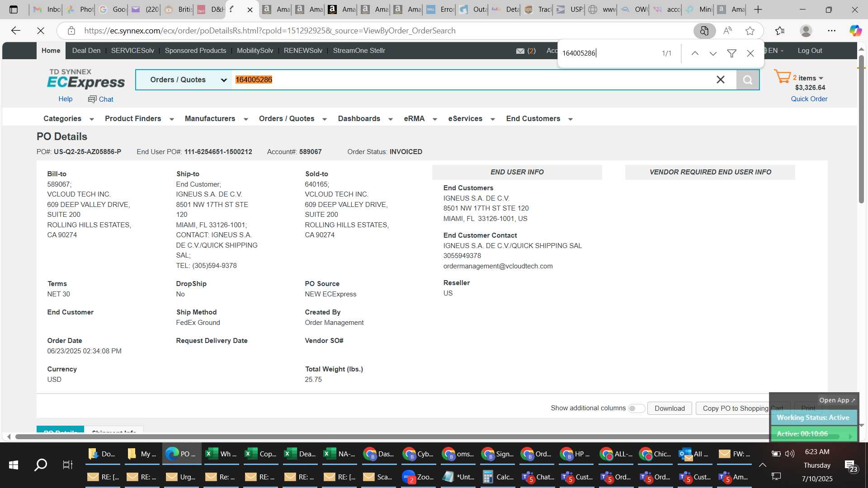Viewport: 868px width, 488px height.
Task: Click Copy PO to Shopping Cart
Action: (743, 408)
